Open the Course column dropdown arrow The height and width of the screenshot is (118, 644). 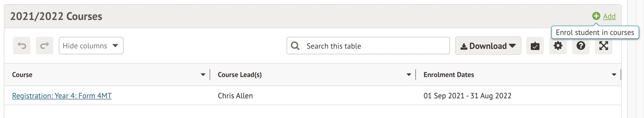(x=203, y=75)
